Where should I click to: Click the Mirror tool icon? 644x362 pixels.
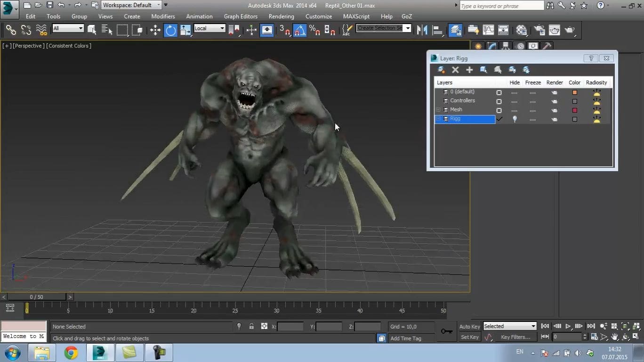pos(422,30)
